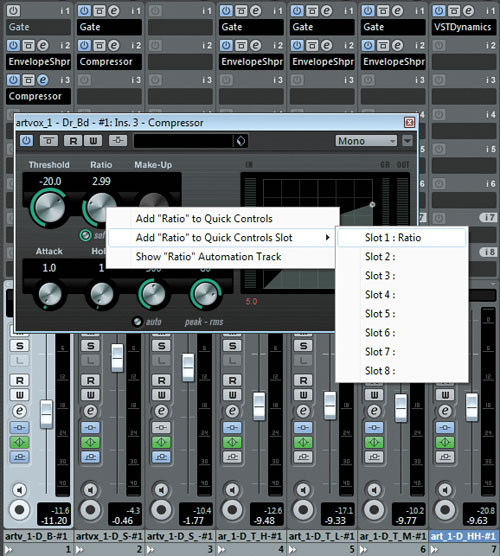Click the inserts state button on channel 2 strip
500x556 pixels.
[x=90, y=428]
